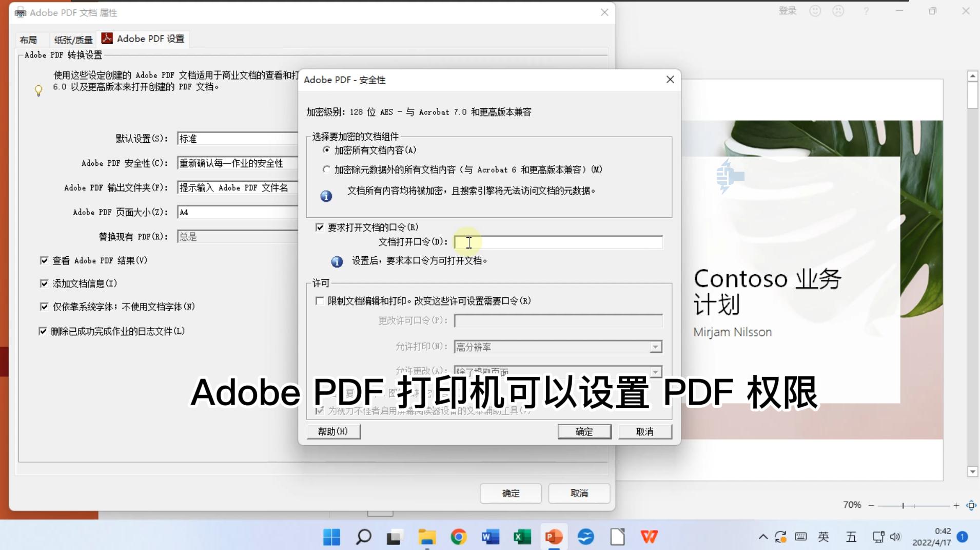Select 加密除元数据外的所有文档内容 radio button
Viewport: 980px width, 550px height.
click(327, 169)
